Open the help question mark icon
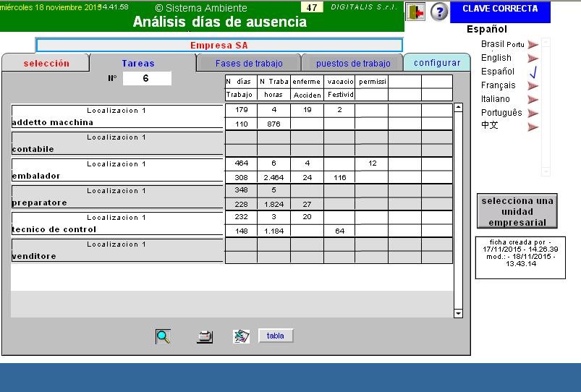581x392 pixels. coord(439,12)
